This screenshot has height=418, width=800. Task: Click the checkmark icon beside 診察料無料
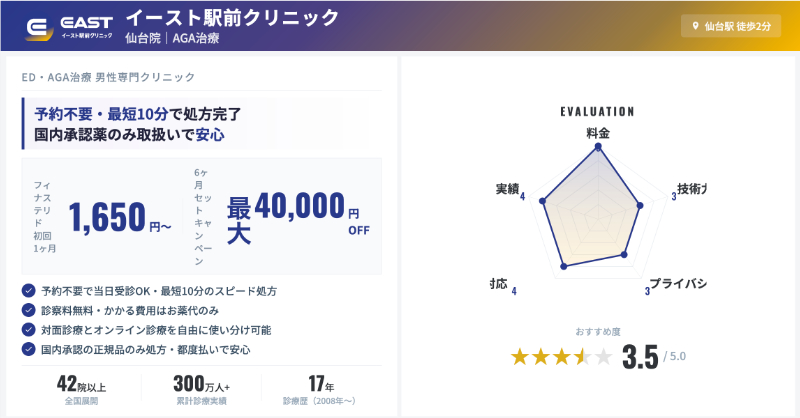point(28,310)
